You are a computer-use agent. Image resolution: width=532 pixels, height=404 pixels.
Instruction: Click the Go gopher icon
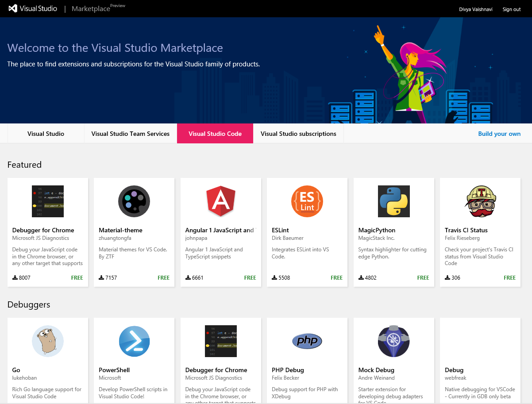pos(48,341)
